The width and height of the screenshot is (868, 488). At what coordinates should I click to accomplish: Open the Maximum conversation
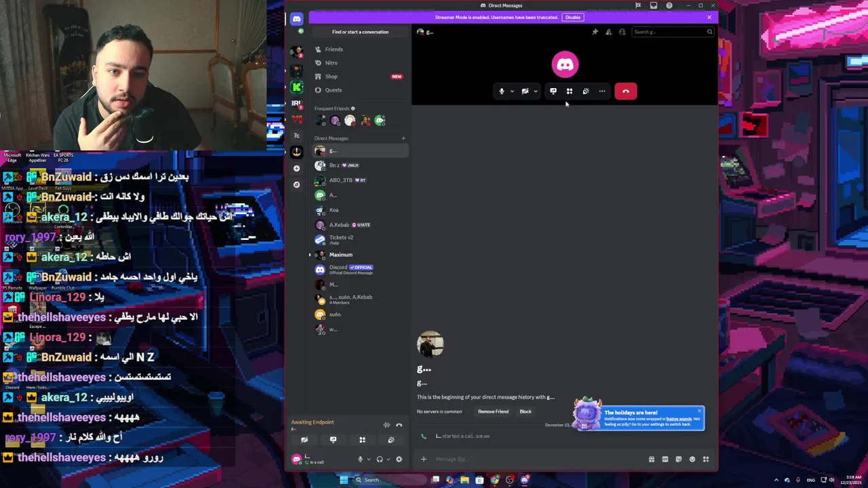(x=360, y=255)
